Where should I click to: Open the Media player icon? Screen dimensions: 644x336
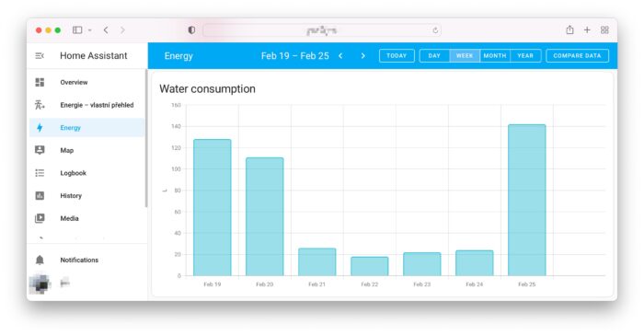(x=40, y=218)
